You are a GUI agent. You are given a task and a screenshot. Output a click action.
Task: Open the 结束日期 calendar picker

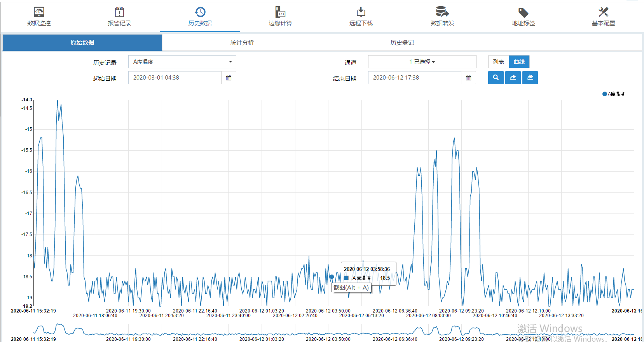click(468, 78)
